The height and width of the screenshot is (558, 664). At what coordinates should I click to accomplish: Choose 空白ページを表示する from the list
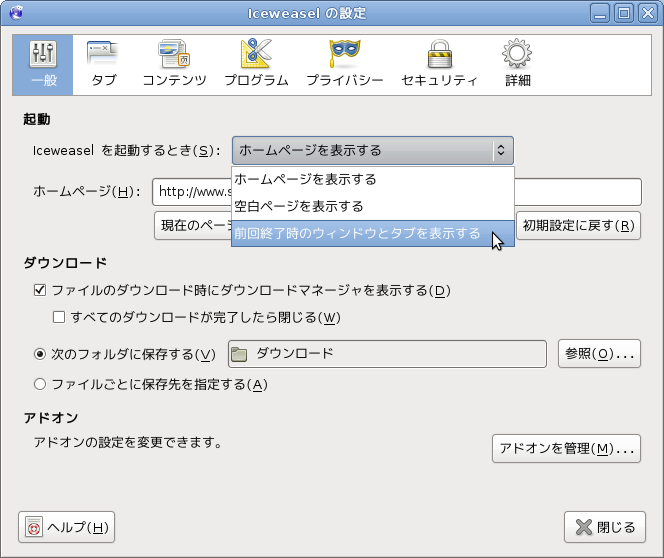[373, 207]
